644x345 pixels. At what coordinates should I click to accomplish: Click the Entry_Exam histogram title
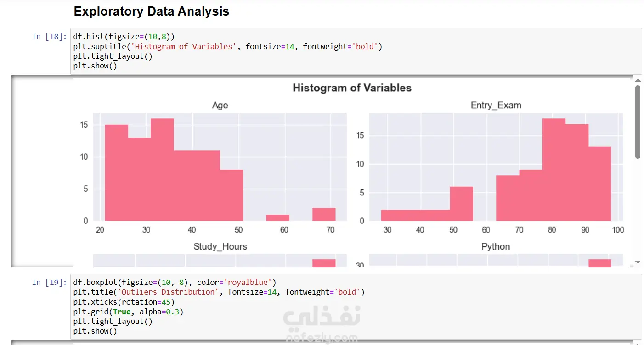[x=496, y=106]
